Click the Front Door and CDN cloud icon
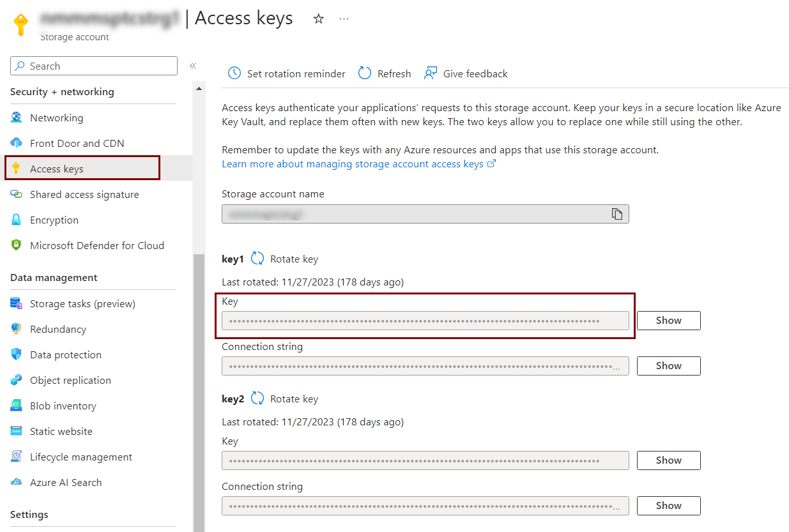 [x=17, y=143]
